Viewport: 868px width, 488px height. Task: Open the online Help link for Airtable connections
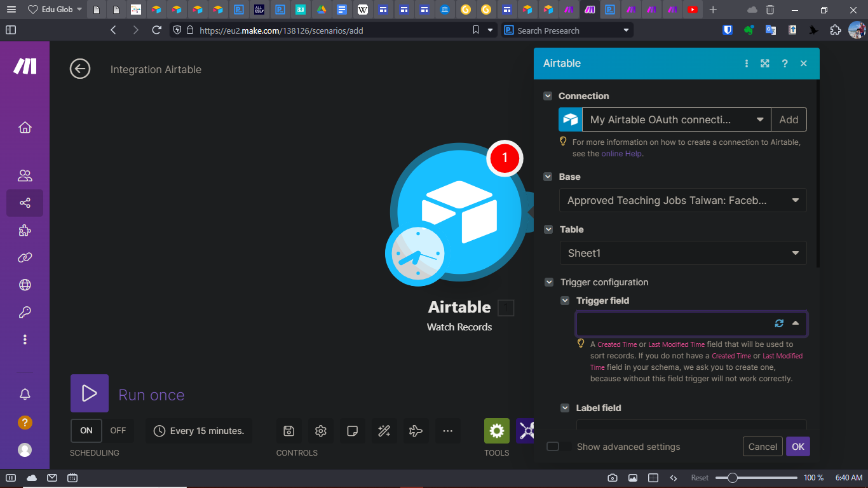621,153
